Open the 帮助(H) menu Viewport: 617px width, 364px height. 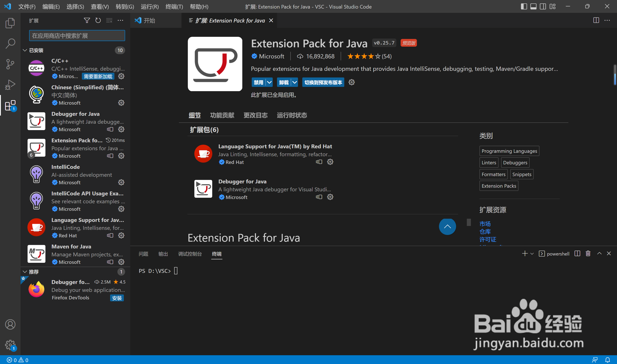click(x=199, y=7)
